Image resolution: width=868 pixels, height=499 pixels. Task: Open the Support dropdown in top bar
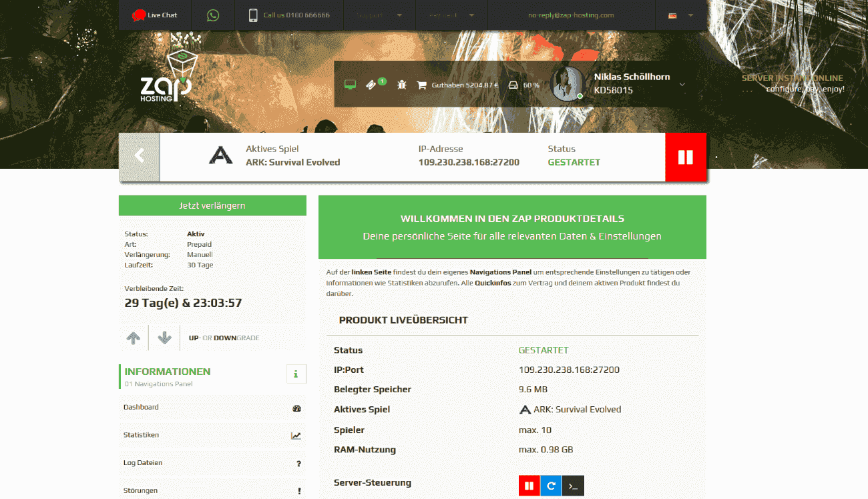pyautogui.click(x=379, y=15)
